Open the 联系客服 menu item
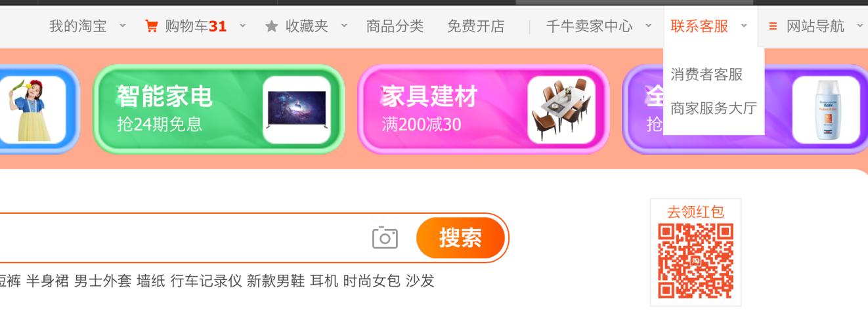Screen dimensions: 868x320 pyautogui.click(x=699, y=26)
